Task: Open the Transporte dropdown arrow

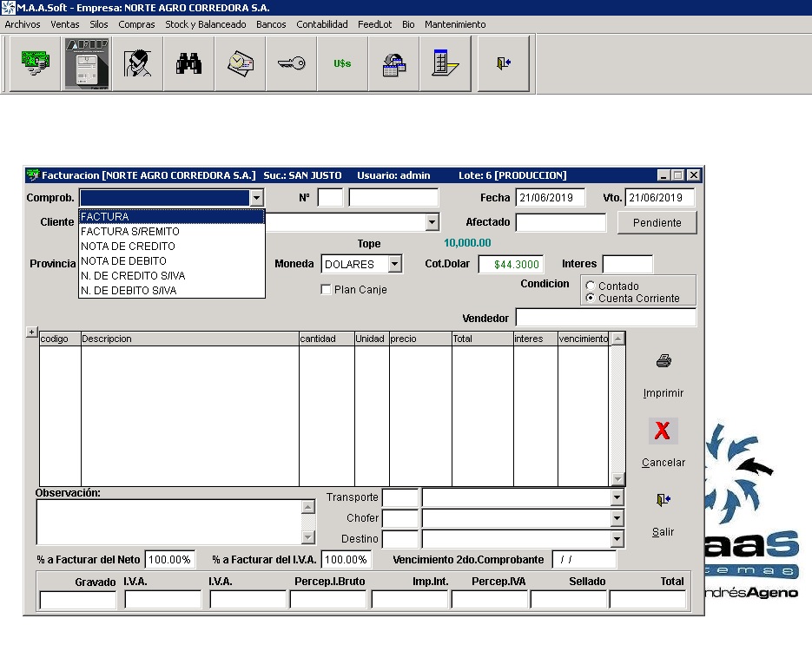Action: (617, 497)
